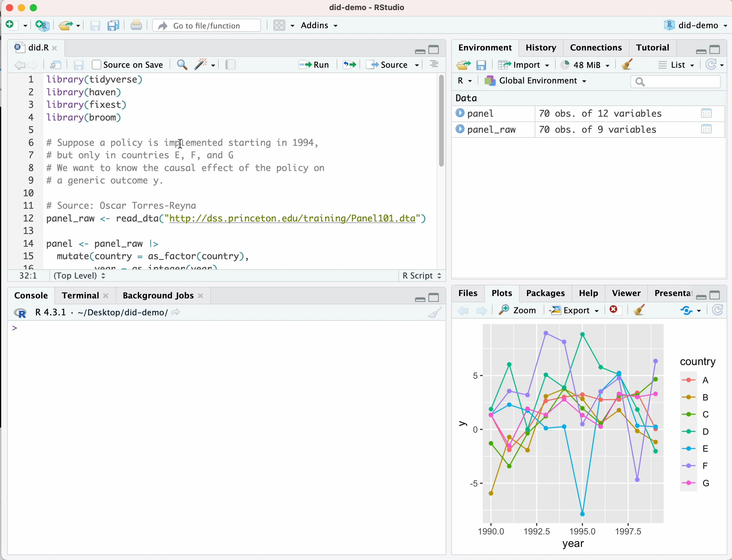Follow the Princeton dta dataset link

pyautogui.click(x=294, y=218)
